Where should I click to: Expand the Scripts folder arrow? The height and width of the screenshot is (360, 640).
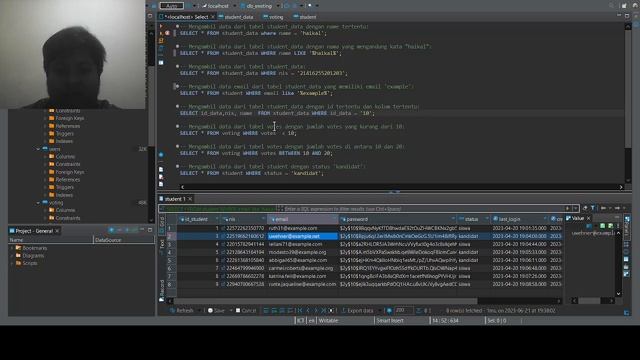tap(11, 263)
